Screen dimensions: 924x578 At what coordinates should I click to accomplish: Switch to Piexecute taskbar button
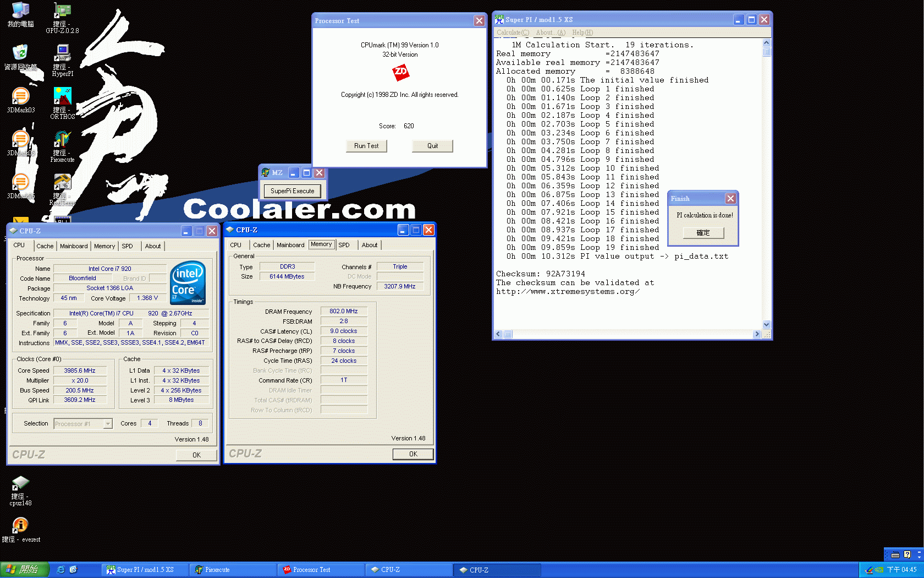tap(233, 570)
